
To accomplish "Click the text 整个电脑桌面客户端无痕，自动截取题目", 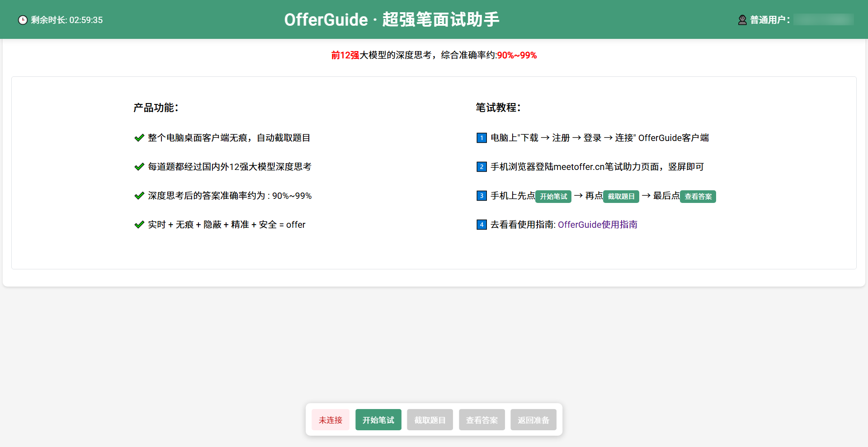I will coord(229,138).
